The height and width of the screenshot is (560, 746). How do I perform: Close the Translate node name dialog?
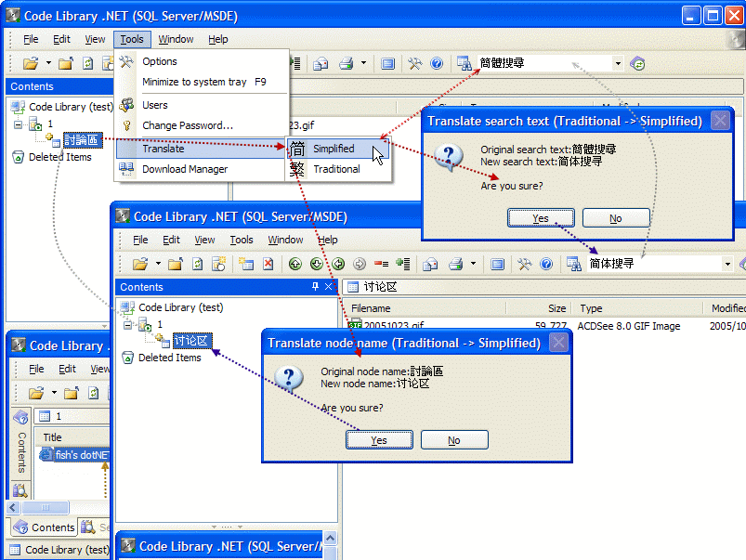(558, 343)
